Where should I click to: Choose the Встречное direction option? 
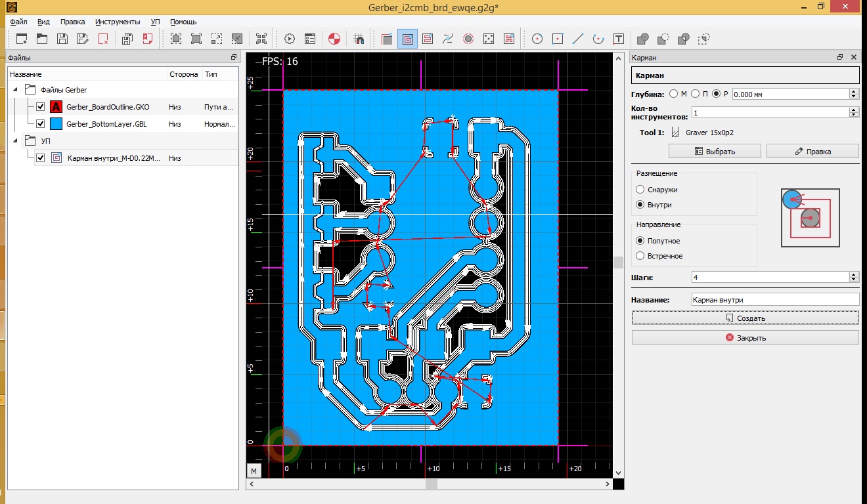pos(640,256)
